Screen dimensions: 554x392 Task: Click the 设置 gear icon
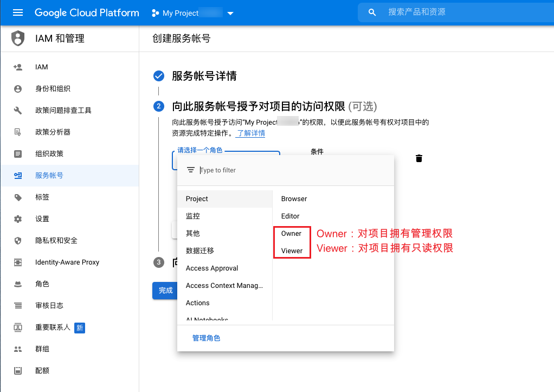(x=18, y=219)
